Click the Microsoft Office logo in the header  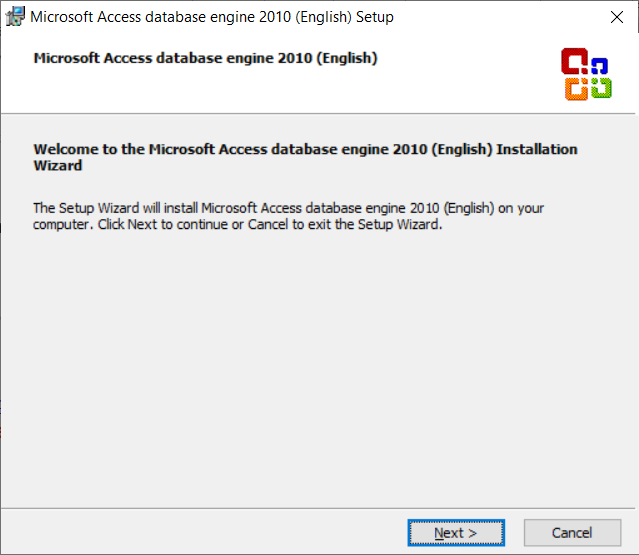(x=585, y=76)
